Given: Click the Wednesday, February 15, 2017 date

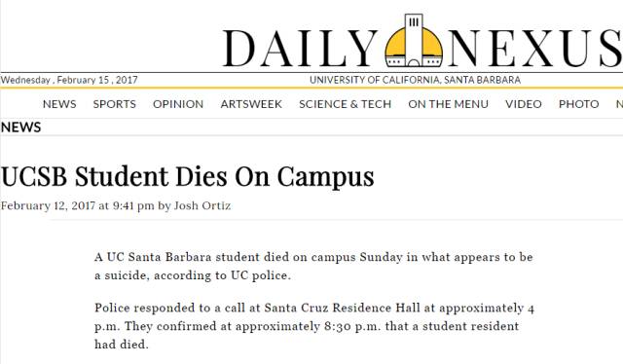Looking at the screenshot, I should coord(69,80).
